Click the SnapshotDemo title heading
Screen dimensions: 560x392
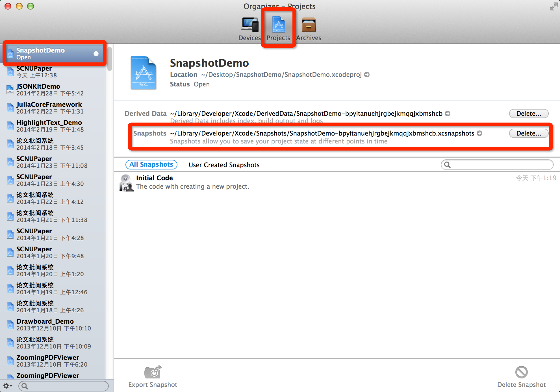(x=209, y=63)
